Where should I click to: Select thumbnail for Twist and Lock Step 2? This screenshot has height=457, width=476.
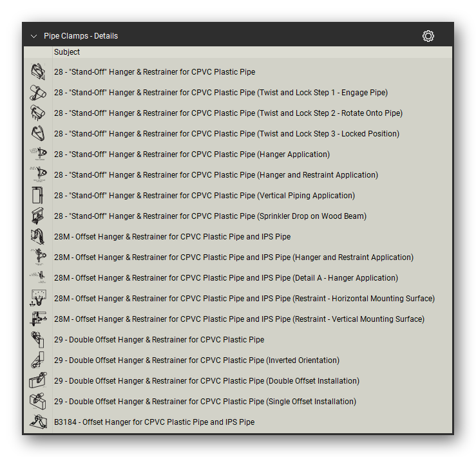(x=38, y=113)
